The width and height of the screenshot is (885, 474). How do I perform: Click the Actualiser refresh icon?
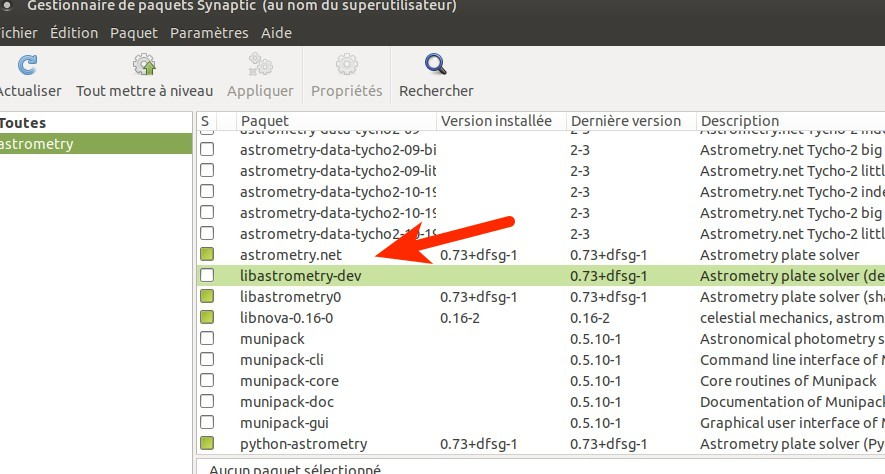click(x=28, y=66)
